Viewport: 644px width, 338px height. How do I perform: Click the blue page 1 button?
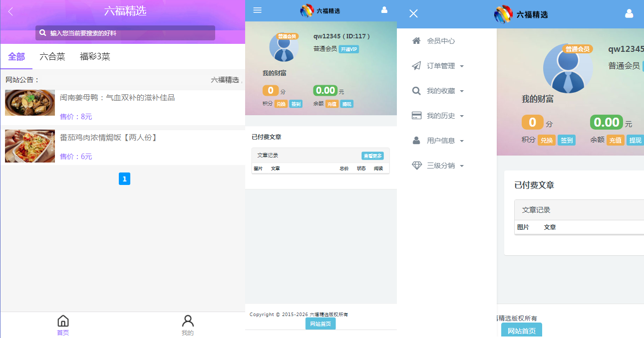click(124, 179)
